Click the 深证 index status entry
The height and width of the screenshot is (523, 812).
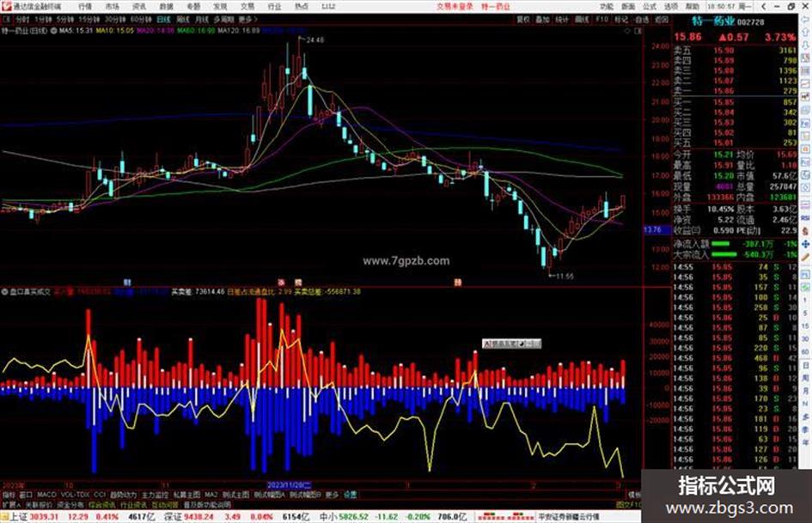pos(238,517)
